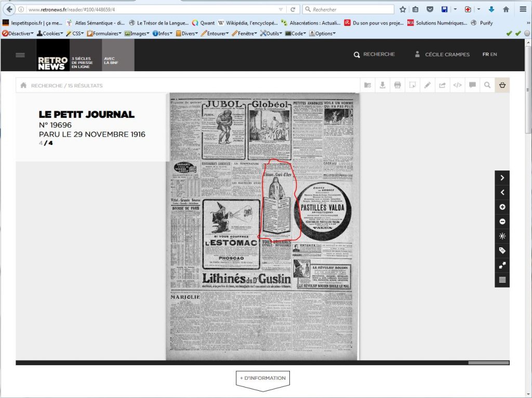Screen dimensions: 532x398
Task: Open the RECHERCHE site search
Action: tap(374, 55)
